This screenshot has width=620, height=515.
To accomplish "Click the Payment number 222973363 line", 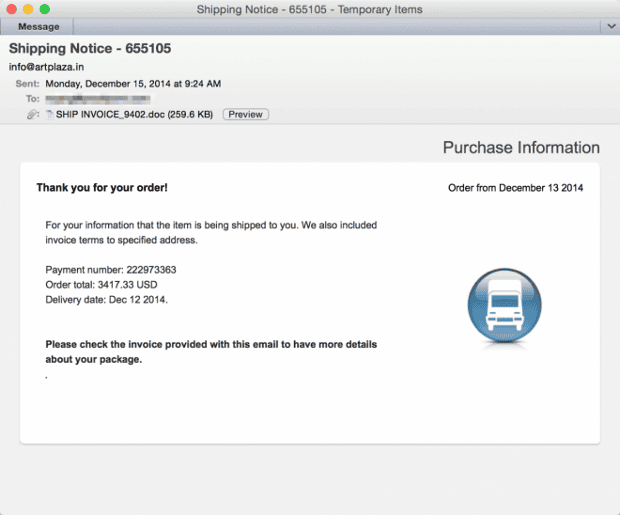I will (x=110, y=270).
